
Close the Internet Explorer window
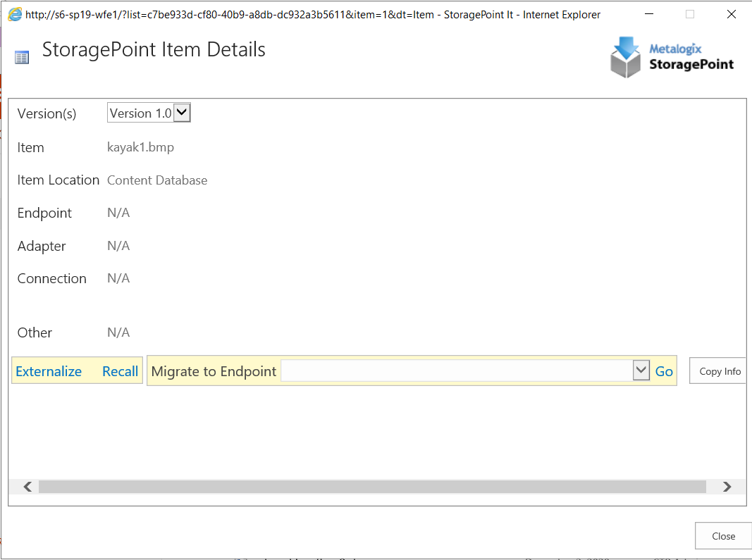(x=731, y=14)
